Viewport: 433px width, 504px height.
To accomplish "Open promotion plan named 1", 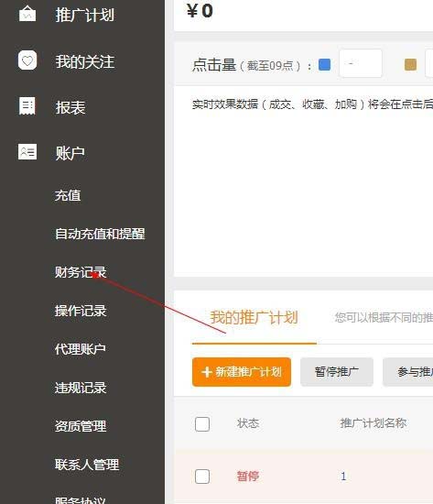I will tap(343, 477).
